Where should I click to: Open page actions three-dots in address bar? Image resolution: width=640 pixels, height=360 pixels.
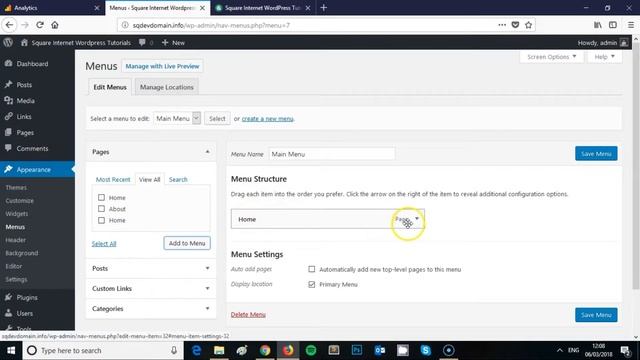tap(502, 25)
